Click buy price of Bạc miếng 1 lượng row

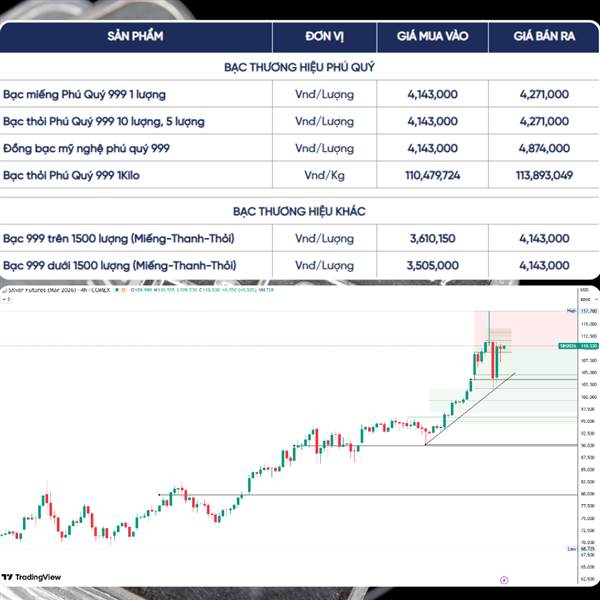point(432,94)
